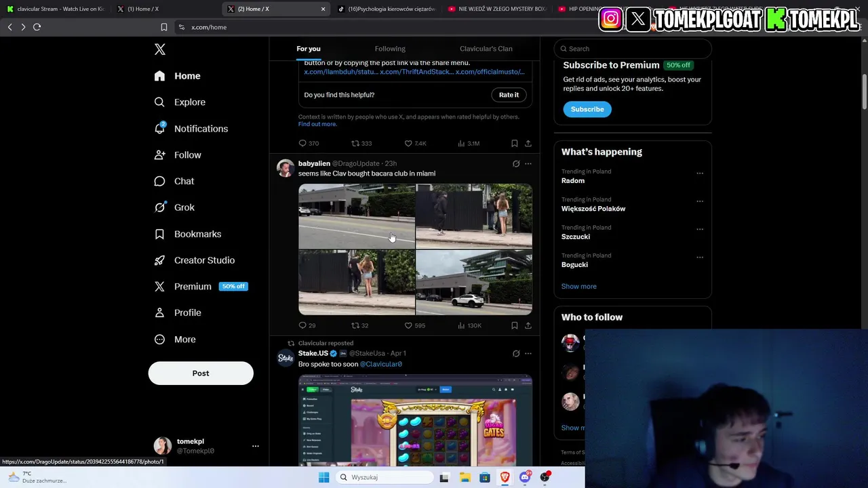Click the Rate it button

pos(509,95)
